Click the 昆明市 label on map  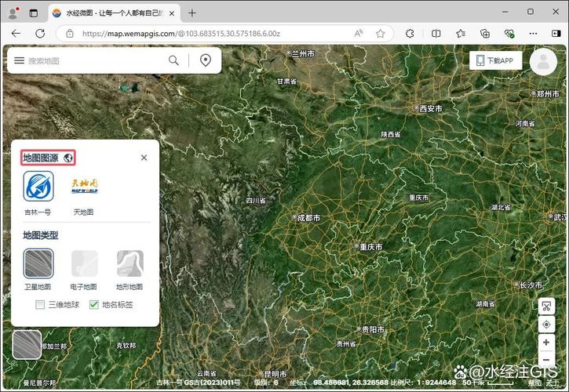click(275, 373)
